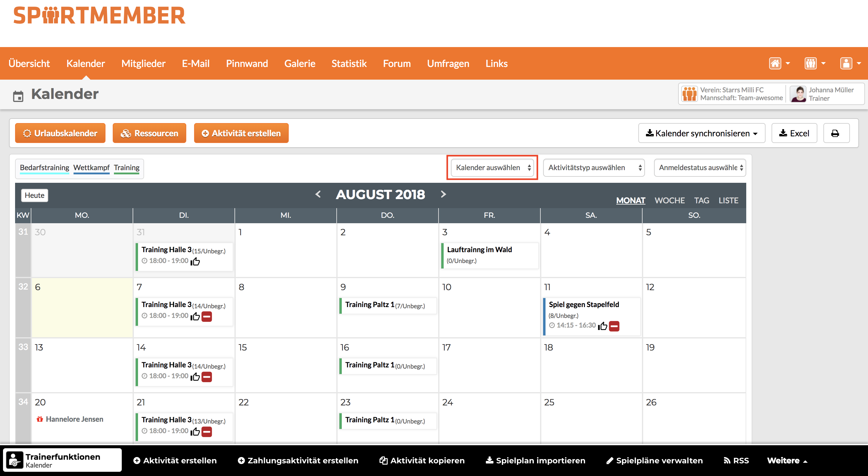Export the calendar to Excel
The image size is (868, 476).
tap(794, 133)
